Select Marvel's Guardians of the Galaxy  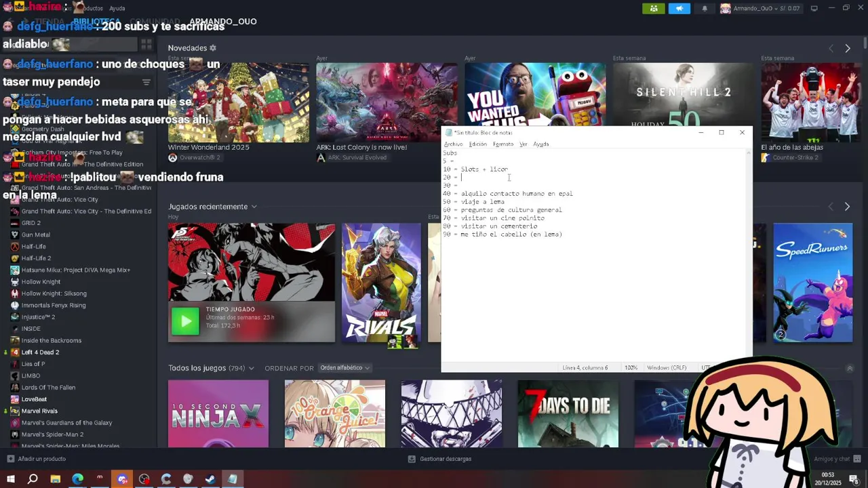tap(66, 423)
